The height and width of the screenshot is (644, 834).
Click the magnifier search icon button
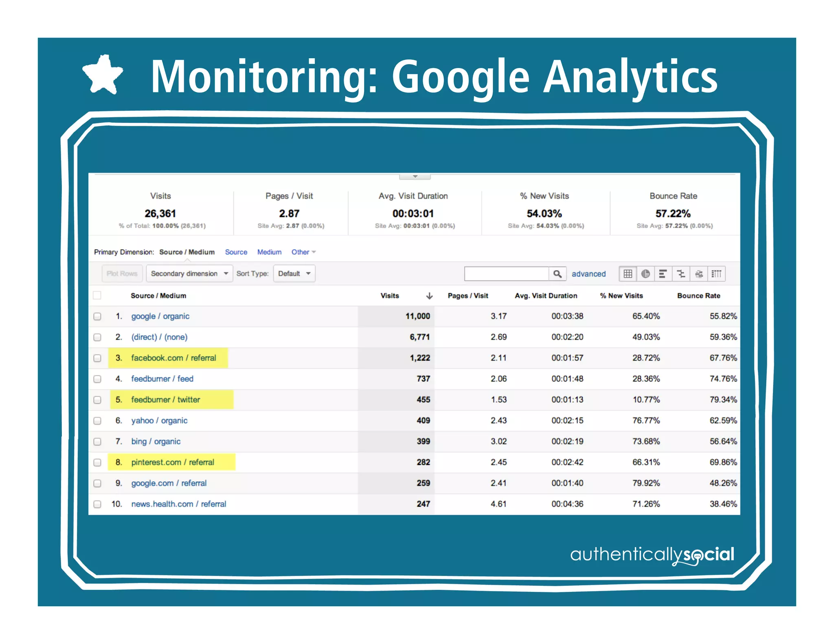pyautogui.click(x=557, y=274)
